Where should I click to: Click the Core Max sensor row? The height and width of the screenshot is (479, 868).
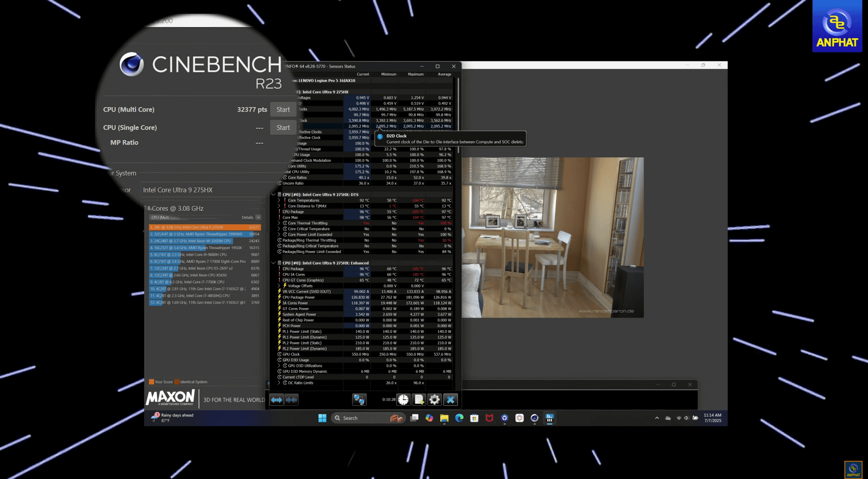pos(365,217)
